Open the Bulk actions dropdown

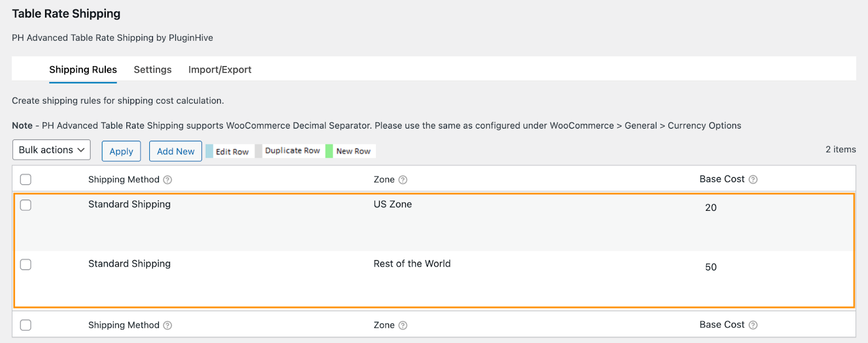52,150
